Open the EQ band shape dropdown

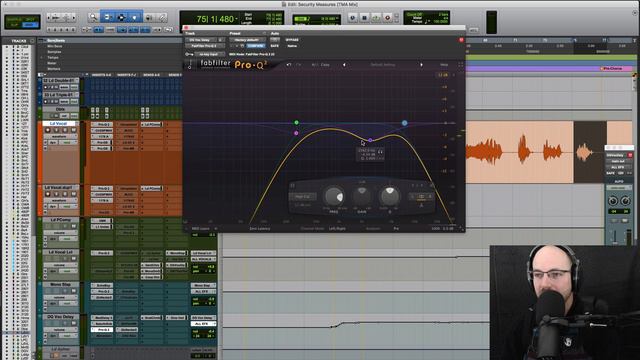click(303, 197)
